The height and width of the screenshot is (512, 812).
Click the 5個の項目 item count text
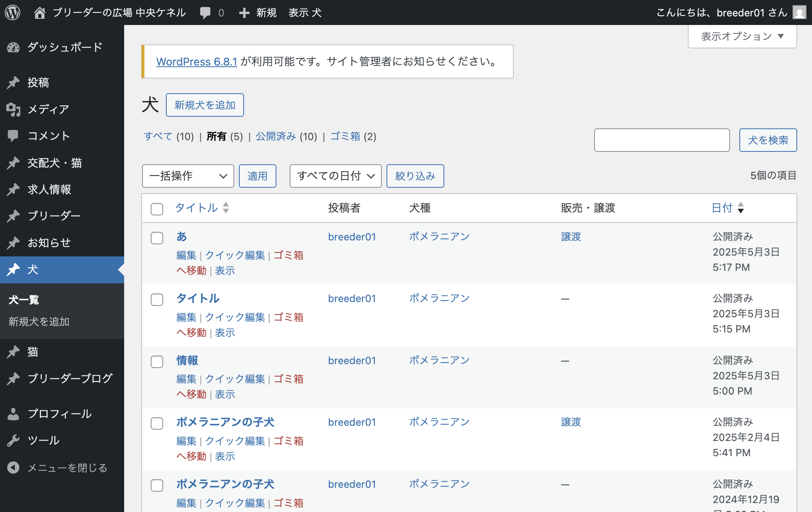tap(773, 175)
